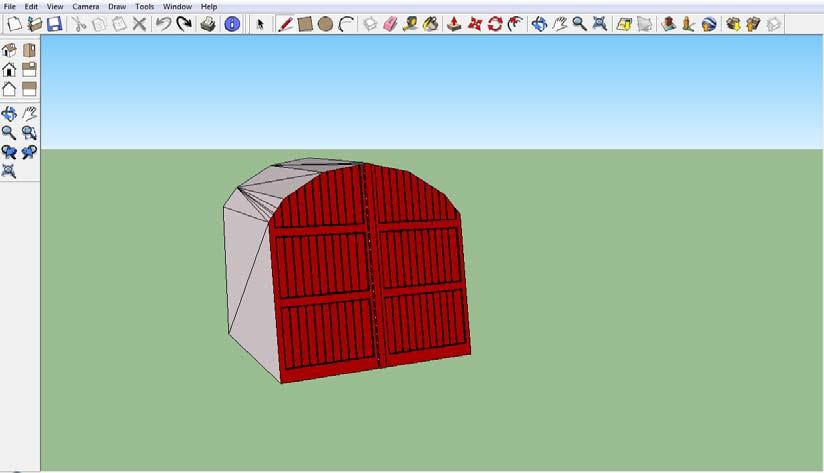Create a new model with the New icon
This screenshot has height=473, width=824.
coord(14,24)
